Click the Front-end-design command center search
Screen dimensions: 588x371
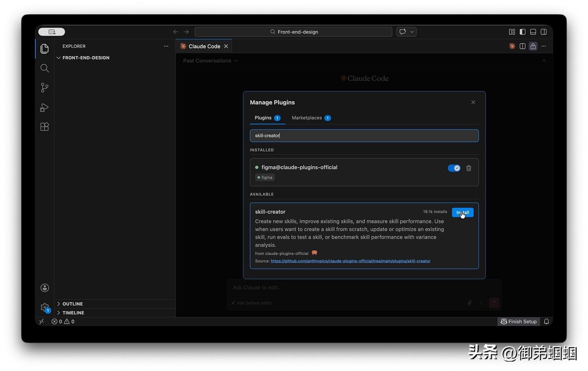294,32
